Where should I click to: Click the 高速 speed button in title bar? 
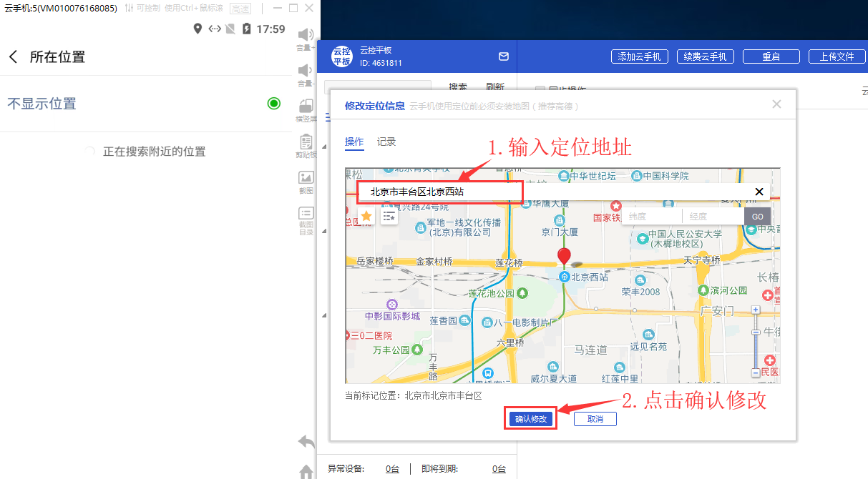coord(240,9)
